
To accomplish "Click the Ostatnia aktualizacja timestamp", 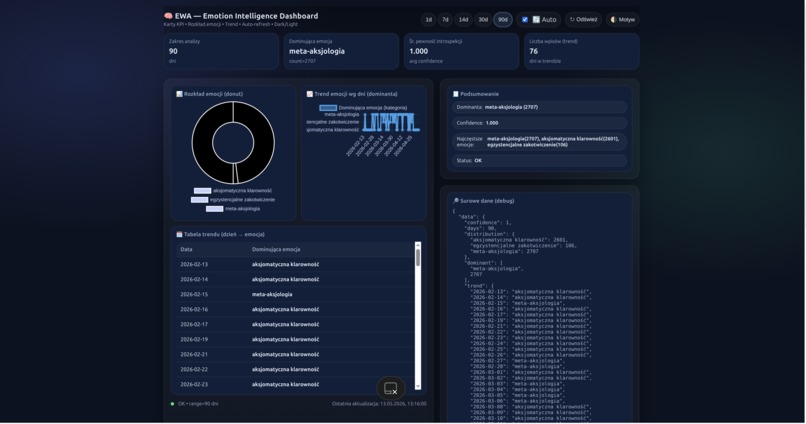I will (379, 404).
